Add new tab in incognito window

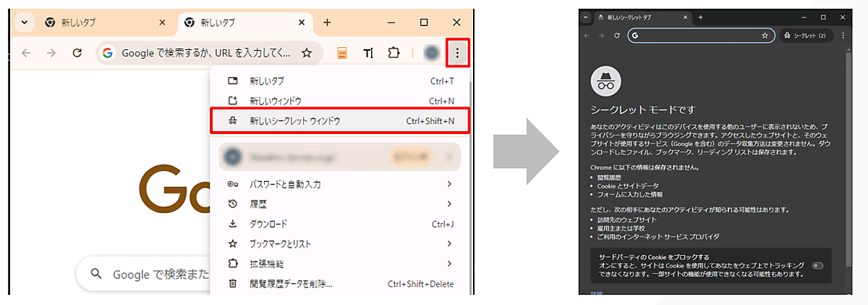tap(700, 17)
